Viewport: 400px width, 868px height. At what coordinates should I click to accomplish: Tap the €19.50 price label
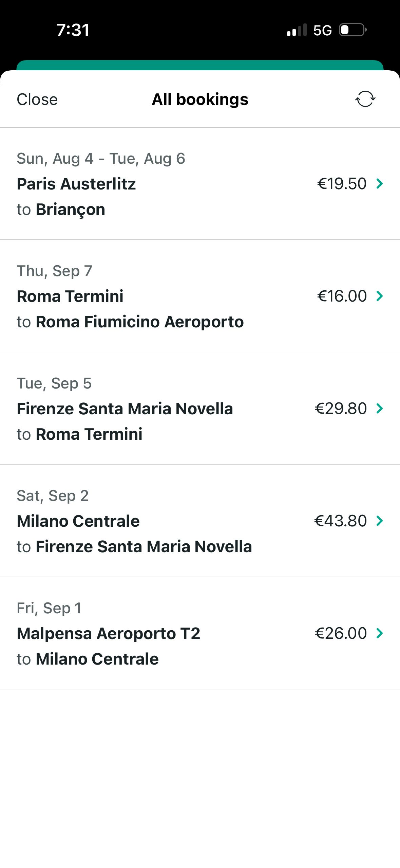coord(342,184)
